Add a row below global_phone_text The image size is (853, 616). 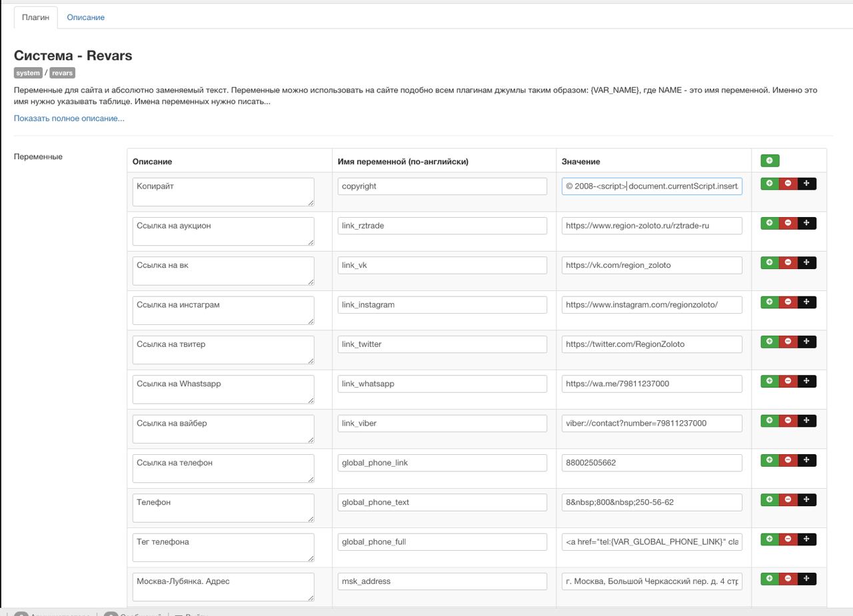[x=770, y=499]
